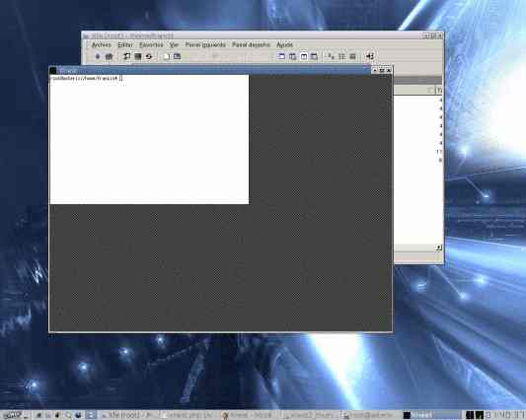Open the Ver menu in Xfe
The width and height of the screenshot is (526, 420).
click(174, 45)
